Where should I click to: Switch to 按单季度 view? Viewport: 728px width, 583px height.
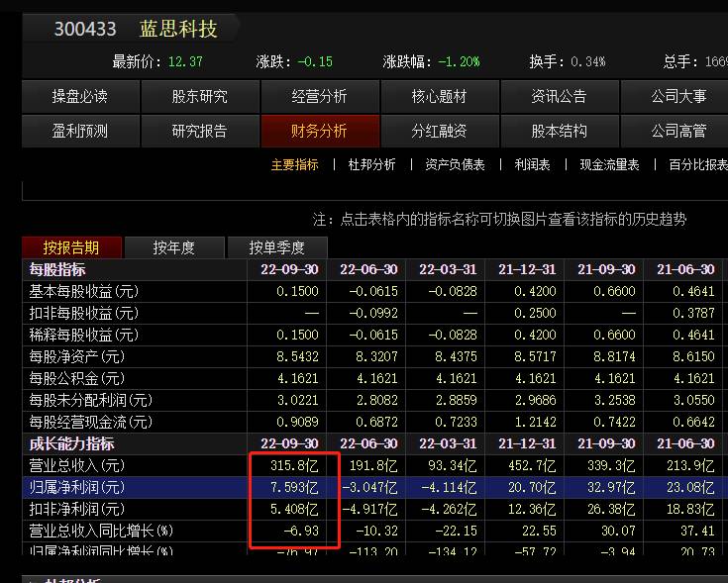pos(277,247)
